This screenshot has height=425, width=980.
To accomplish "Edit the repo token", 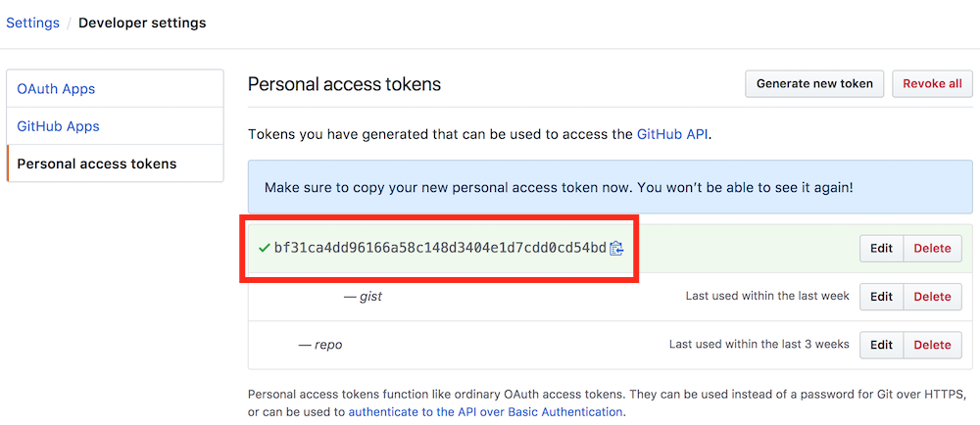I will [881, 345].
